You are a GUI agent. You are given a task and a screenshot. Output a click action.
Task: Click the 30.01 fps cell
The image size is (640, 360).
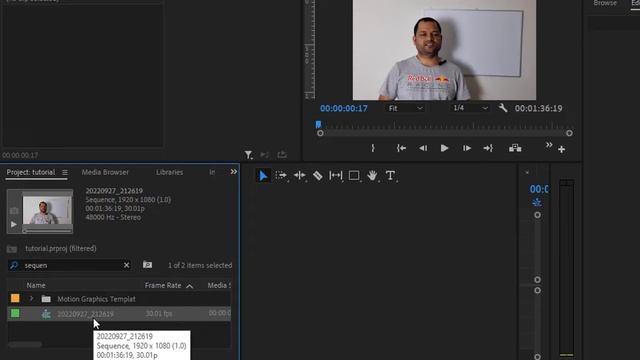point(159,313)
